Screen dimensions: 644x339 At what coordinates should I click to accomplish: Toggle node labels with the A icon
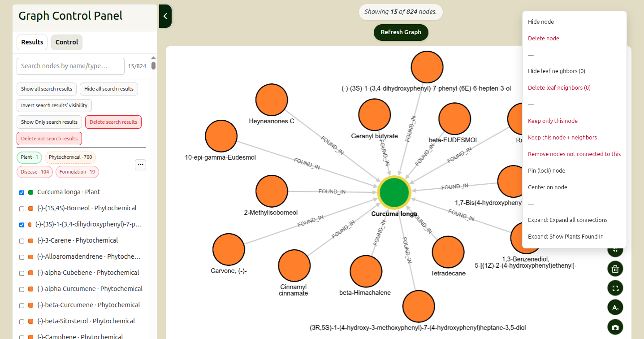click(615, 307)
